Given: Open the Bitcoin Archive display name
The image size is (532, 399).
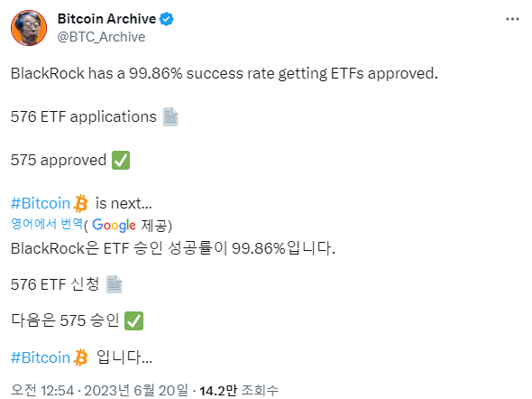Looking at the screenshot, I should (107, 19).
